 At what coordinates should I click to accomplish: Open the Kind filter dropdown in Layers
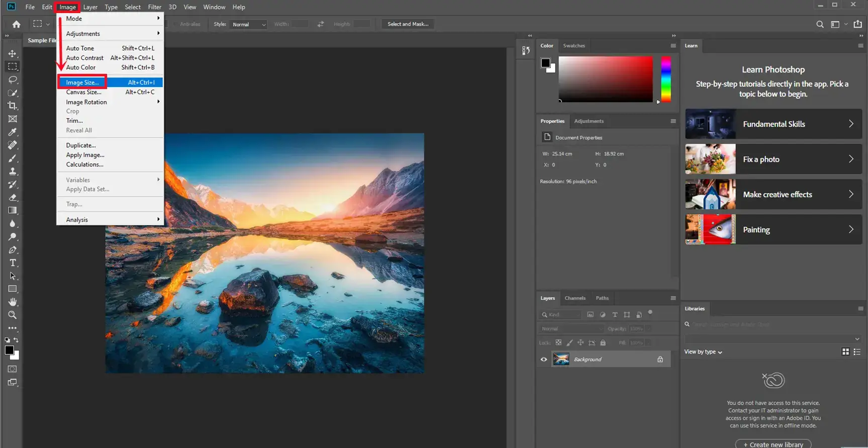pos(560,315)
